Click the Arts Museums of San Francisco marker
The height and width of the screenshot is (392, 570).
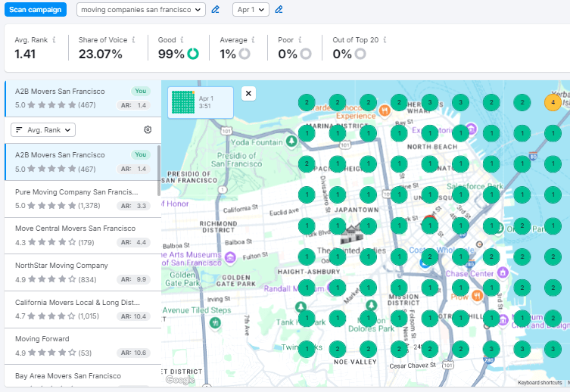point(230,257)
